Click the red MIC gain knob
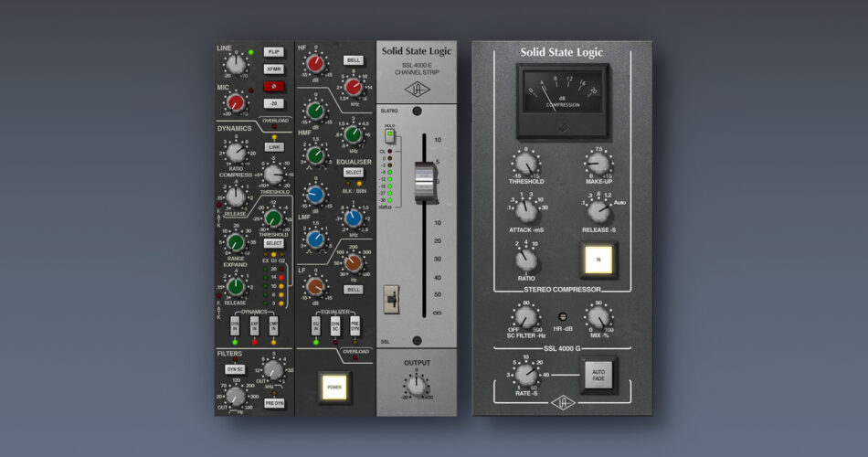 pyautogui.click(x=237, y=102)
